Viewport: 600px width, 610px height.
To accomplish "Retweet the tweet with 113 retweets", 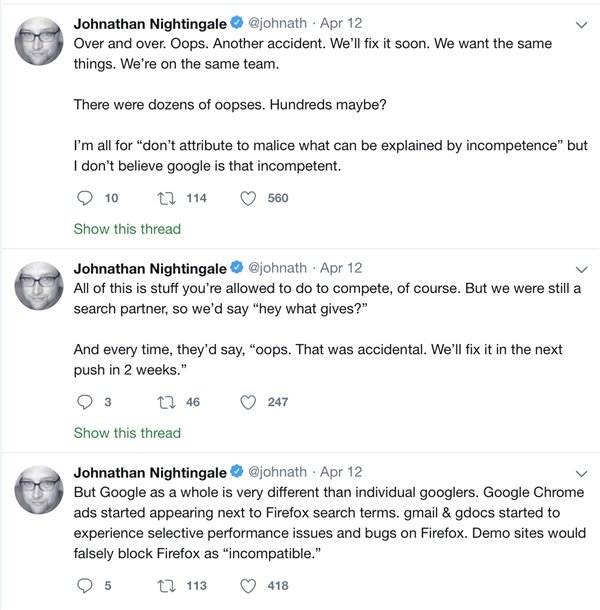I will coord(164,586).
